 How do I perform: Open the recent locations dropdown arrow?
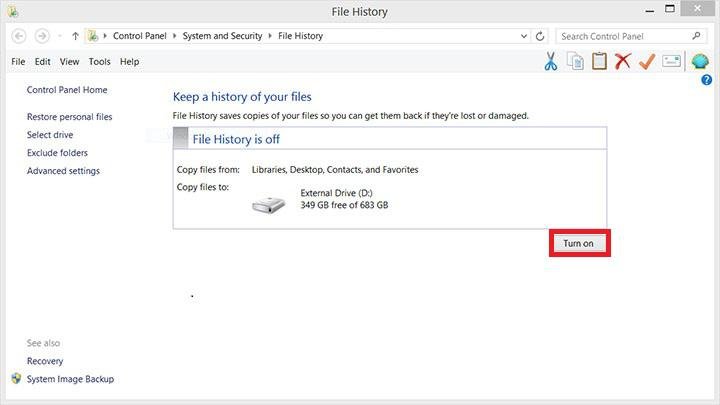59,36
